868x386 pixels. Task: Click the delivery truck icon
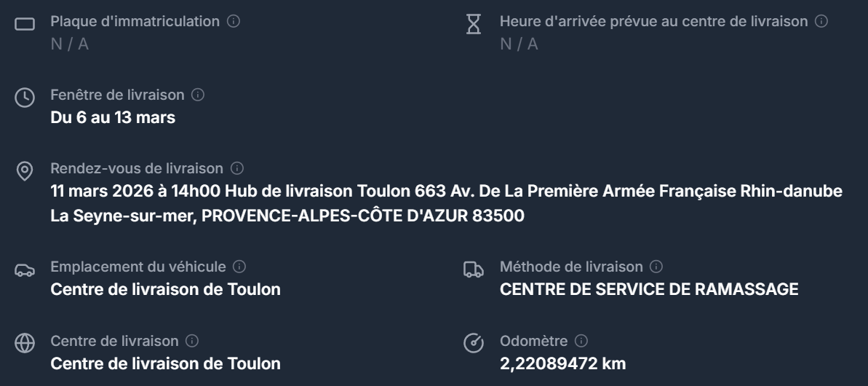click(474, 271)
